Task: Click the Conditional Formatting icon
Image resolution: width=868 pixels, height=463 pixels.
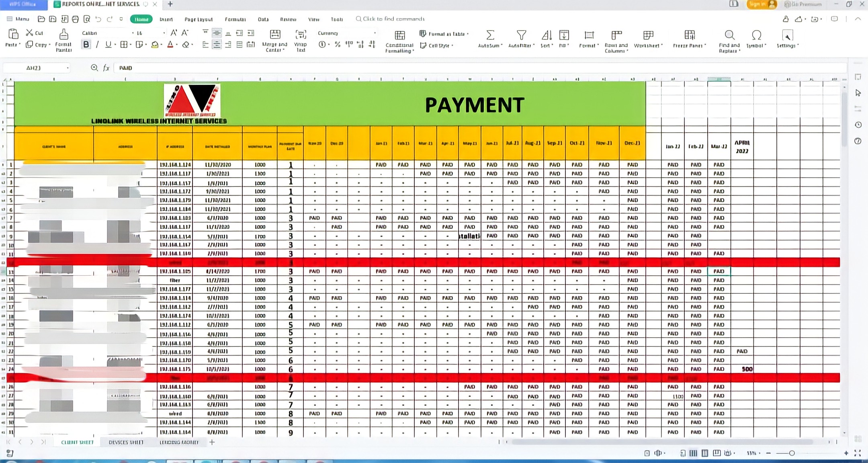Action: click(x=399, y=35)
